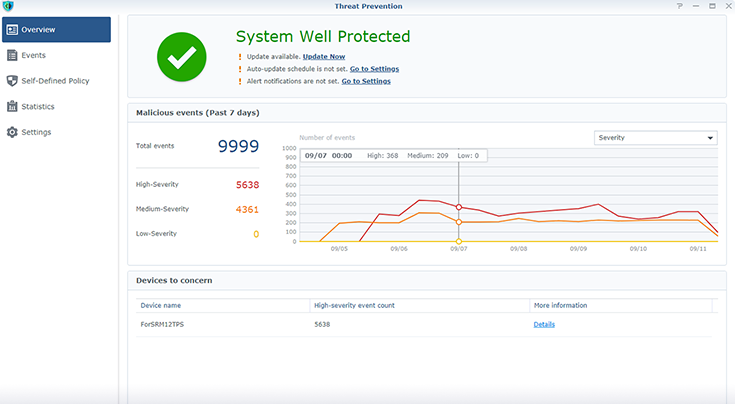Open Details for device ForSRM12TPS
Viewport: 735px width, 404px height.
[x=544, y=324]
